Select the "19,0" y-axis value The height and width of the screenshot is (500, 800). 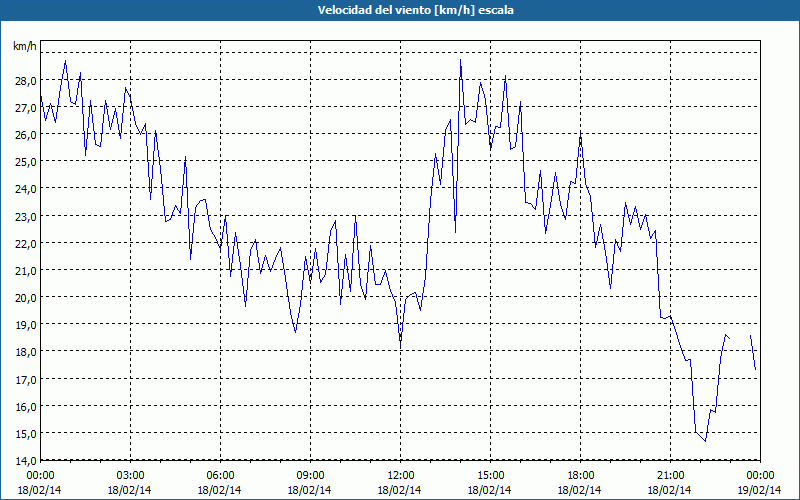pyautogui.click(x=27, y=324)
